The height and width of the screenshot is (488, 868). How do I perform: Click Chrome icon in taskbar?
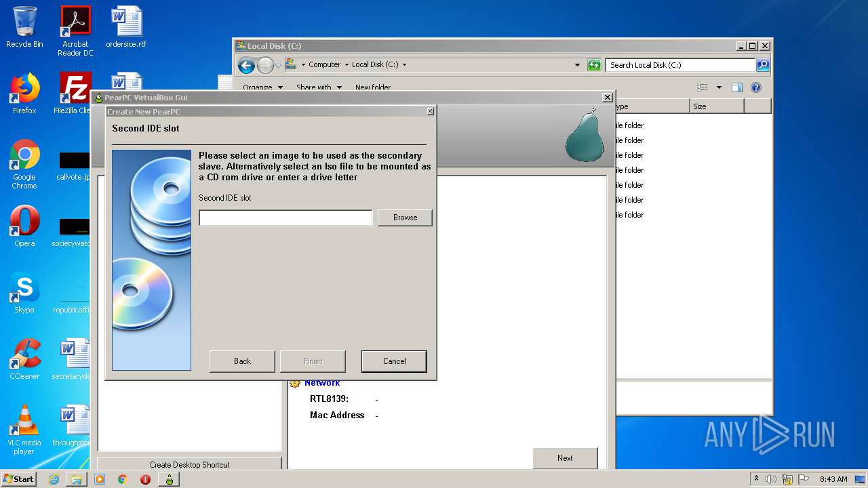pos(123,479)
